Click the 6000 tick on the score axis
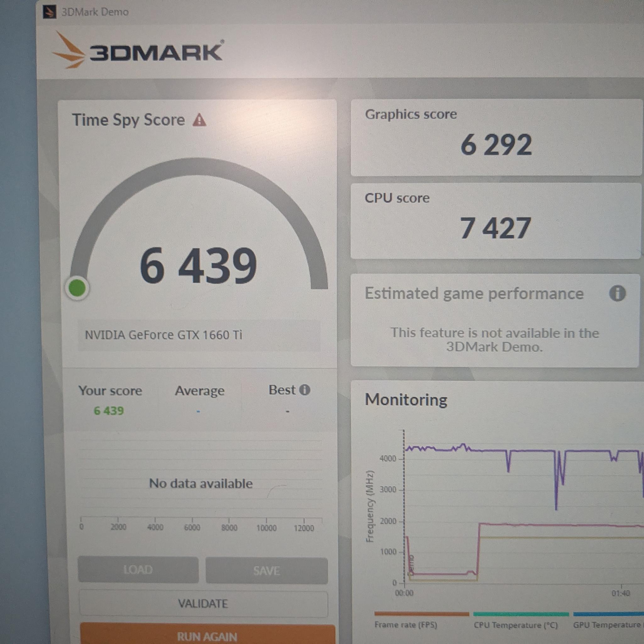This screenshot has width=644, height=644. [192, 528]
